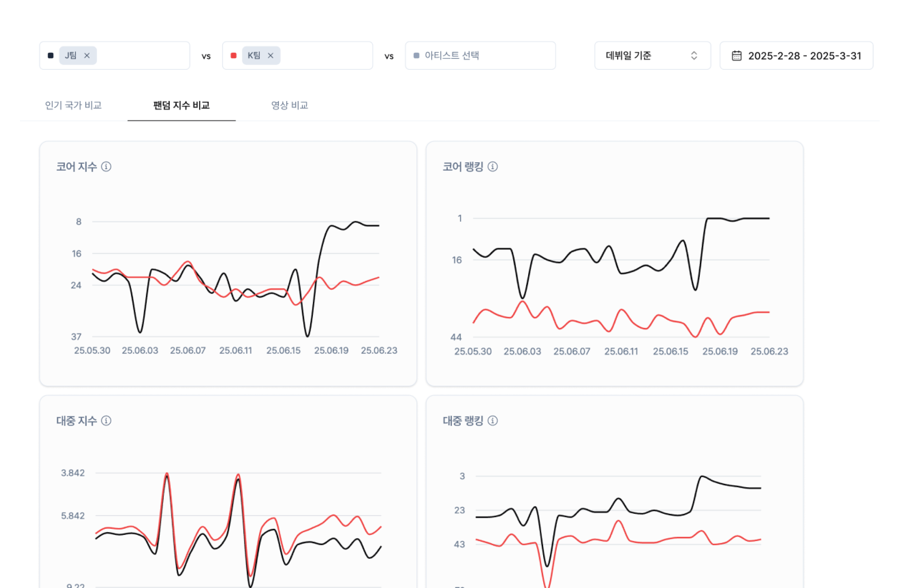Remove J팀 tag with its X icon

(87, 56)
